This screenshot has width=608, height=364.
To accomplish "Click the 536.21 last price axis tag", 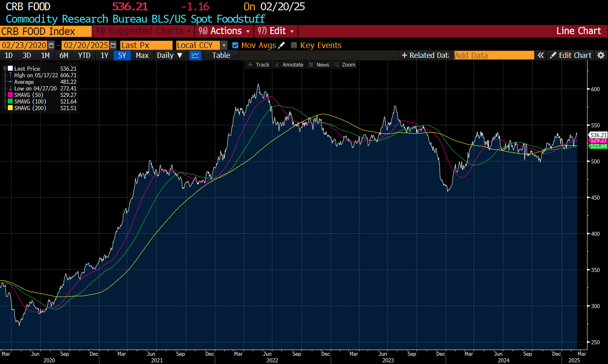I will 598,135.
